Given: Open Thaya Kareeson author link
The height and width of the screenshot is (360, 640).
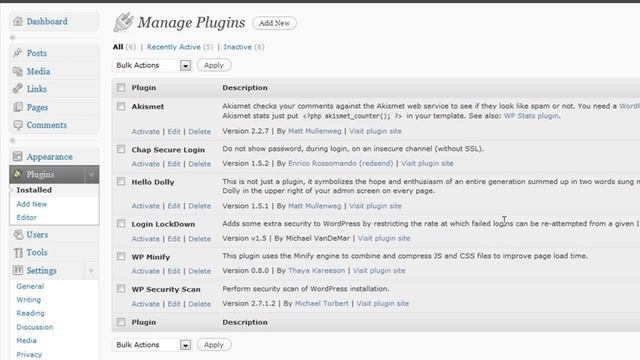Looking at the screenshot, I should 316,270.
